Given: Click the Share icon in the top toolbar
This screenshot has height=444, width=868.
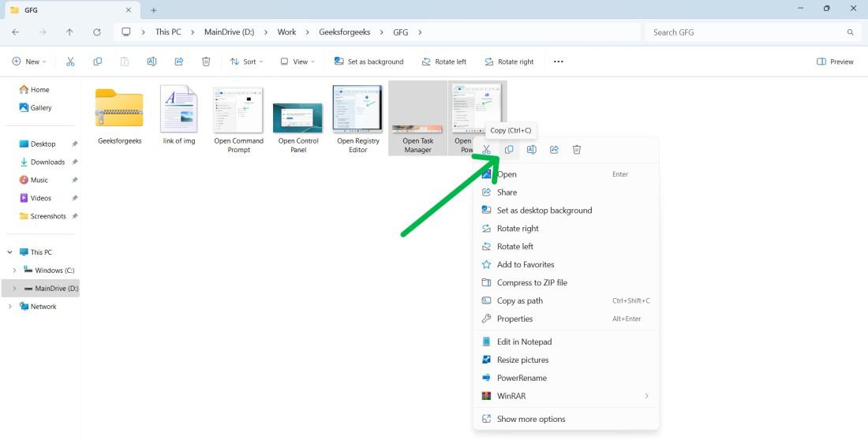Looking at the screenshot, I should point(179,62).
